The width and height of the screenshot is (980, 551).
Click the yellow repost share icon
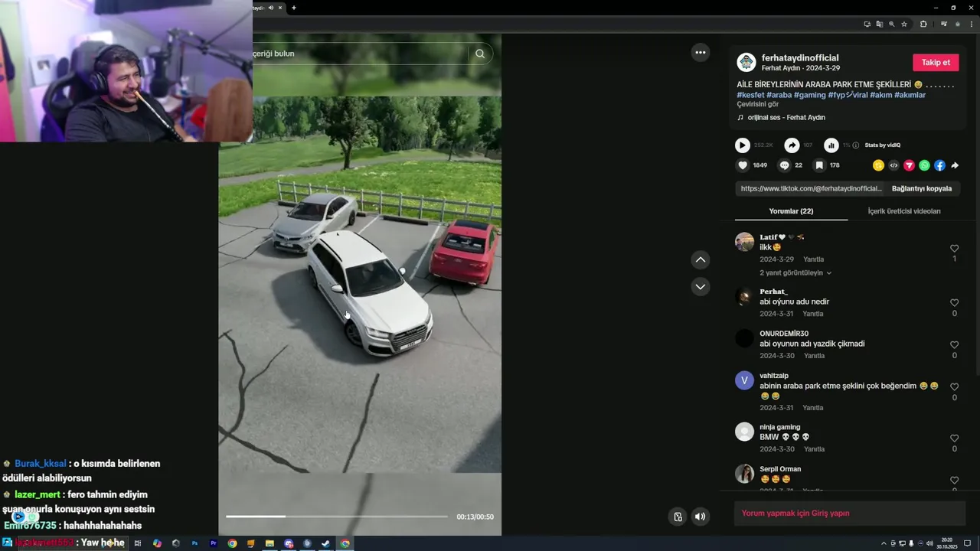[878, 165]
